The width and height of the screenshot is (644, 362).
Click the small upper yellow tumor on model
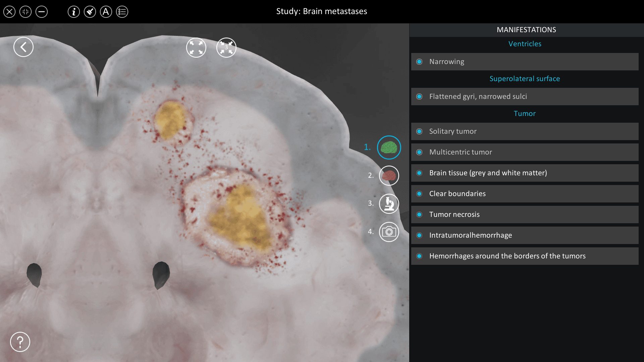click(x=171, y=120)
